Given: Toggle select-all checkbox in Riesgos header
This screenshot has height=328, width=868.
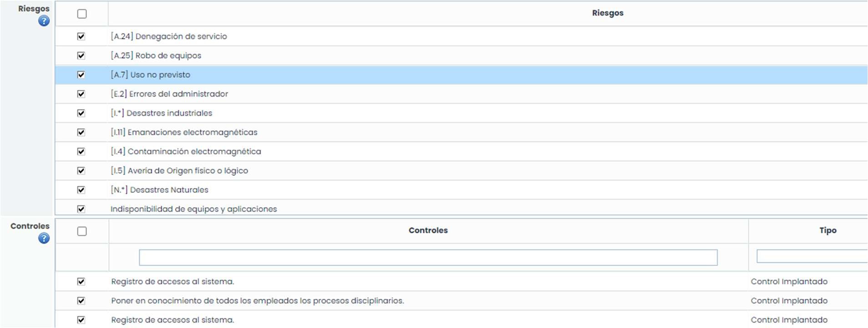Looking at the screenshot, I should coord(82,14).
